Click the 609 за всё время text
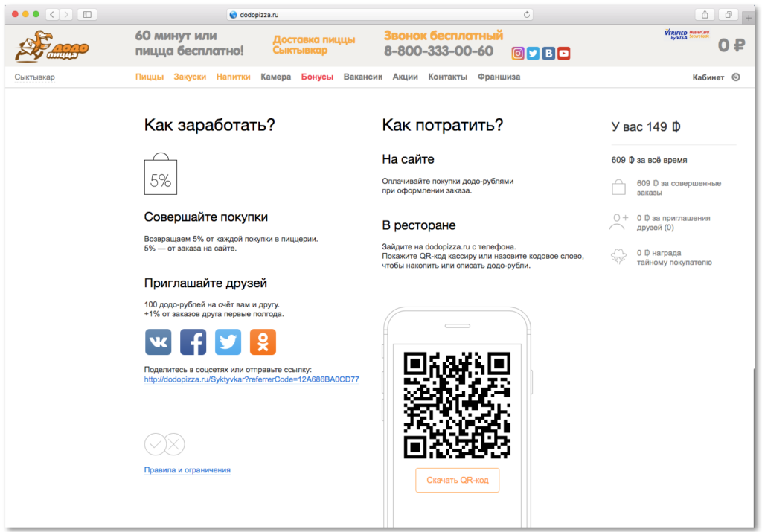The width and height of the screenshot is (762, 532). point(649,160)
